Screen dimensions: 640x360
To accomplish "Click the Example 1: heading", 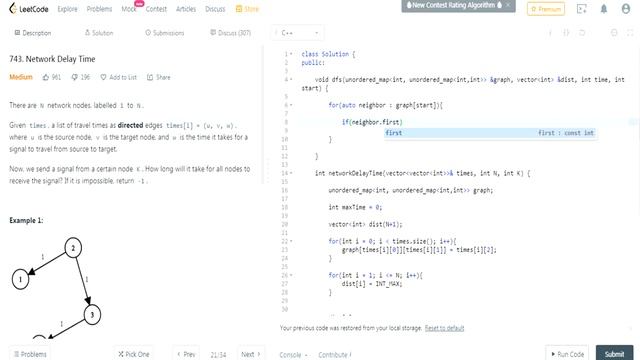I will 26,220.
